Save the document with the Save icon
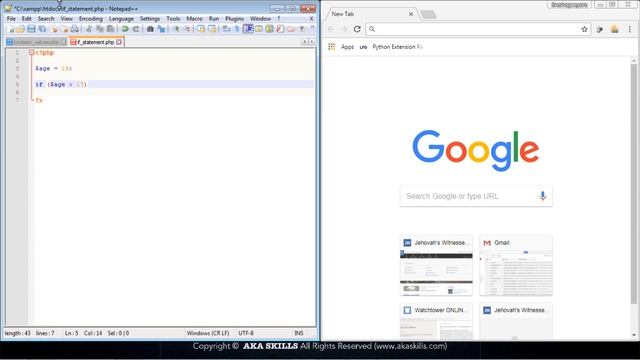 point(31,29)
